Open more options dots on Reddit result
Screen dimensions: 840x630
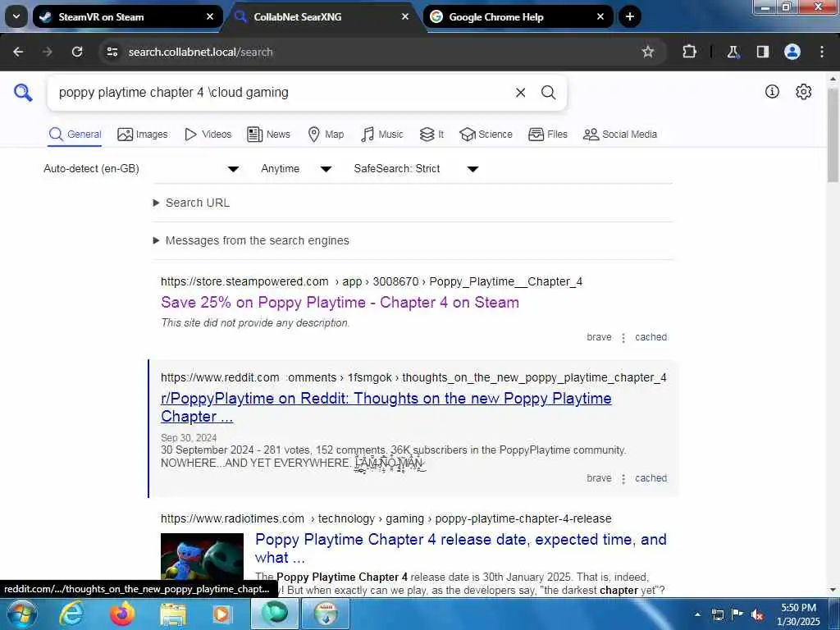(x=623, y=479)
